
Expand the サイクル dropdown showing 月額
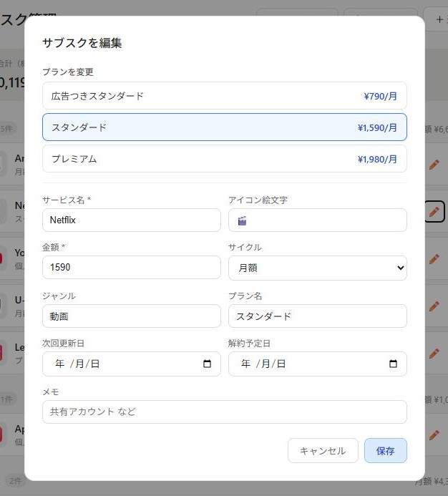tap(317, 268)
